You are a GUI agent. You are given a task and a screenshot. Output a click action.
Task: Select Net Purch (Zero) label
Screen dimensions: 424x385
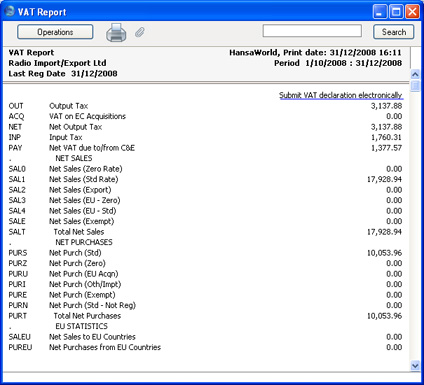(x=77, y=263)
